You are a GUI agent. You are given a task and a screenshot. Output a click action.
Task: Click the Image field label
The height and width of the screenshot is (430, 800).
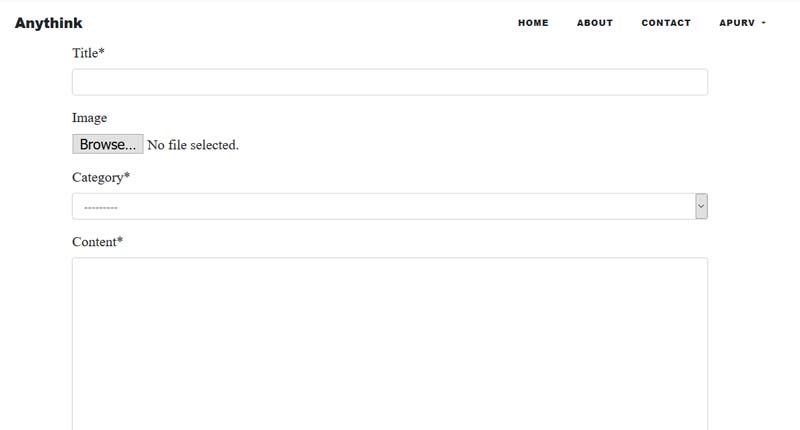pos(89,118)
